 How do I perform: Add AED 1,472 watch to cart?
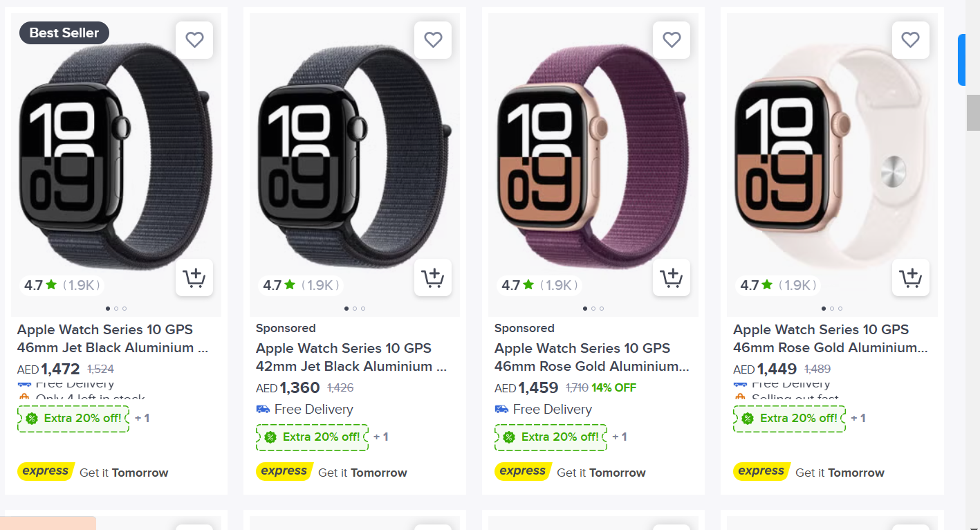pyautogui.click(x=194, y=277)
